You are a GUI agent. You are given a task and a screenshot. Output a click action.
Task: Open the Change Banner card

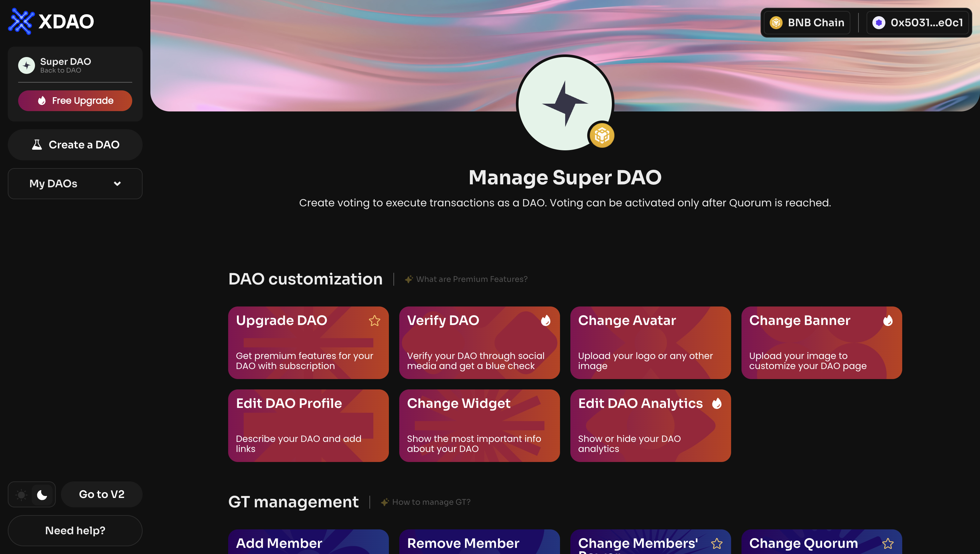click(x=821, y=342)
